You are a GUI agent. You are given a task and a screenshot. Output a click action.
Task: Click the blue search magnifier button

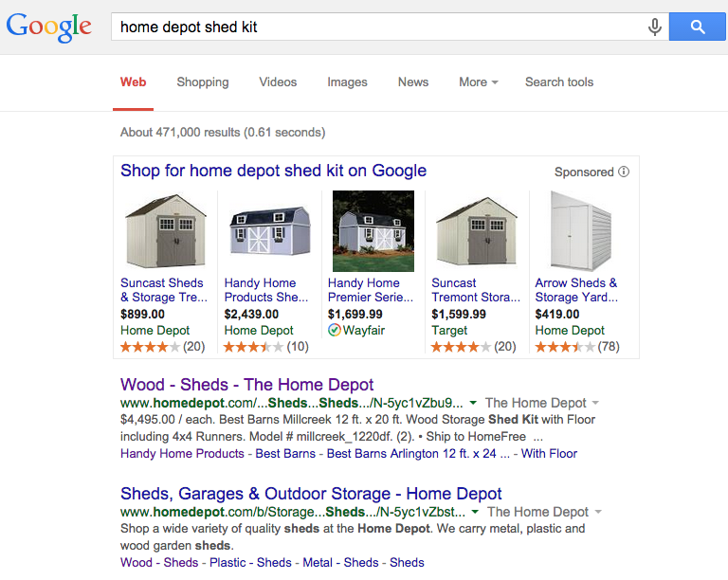(x=698, y=27)
